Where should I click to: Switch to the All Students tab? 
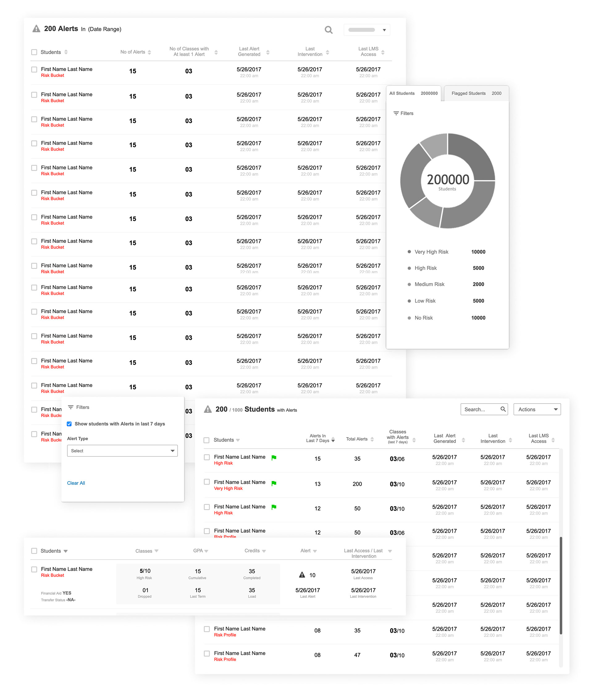[x=414, y=94]
